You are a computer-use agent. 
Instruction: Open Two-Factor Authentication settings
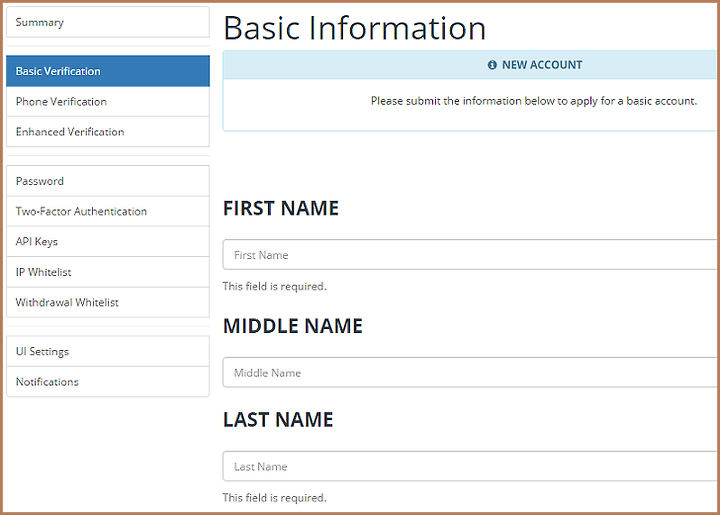point(108,211)
